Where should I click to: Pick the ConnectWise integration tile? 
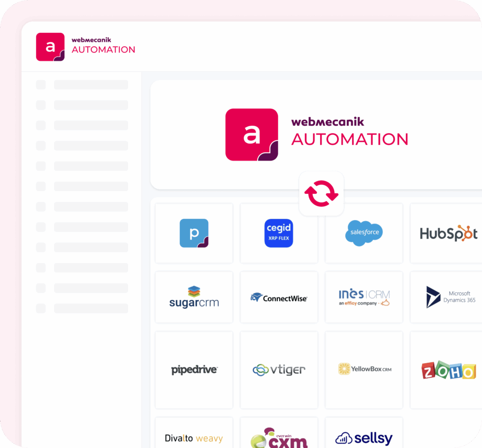(279, 297)
